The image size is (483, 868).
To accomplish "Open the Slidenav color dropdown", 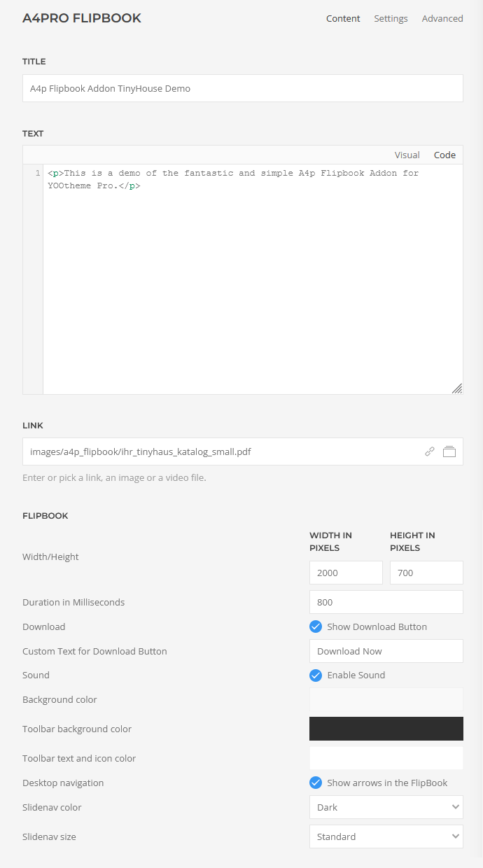I will [x=386, y=807].
